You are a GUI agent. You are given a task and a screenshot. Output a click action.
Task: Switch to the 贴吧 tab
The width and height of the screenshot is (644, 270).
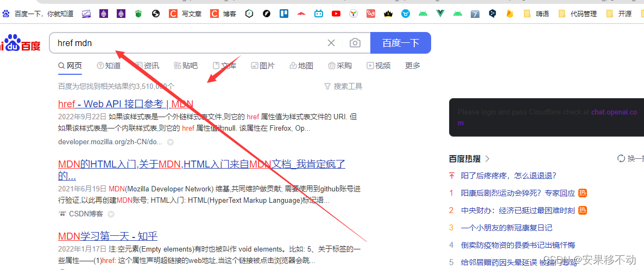point(186,66)
